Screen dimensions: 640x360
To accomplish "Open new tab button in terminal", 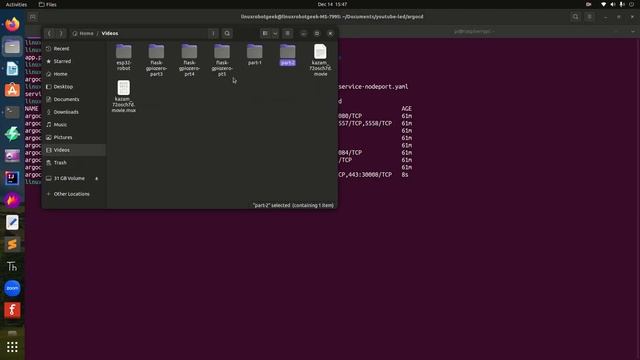I will point(33,17).
